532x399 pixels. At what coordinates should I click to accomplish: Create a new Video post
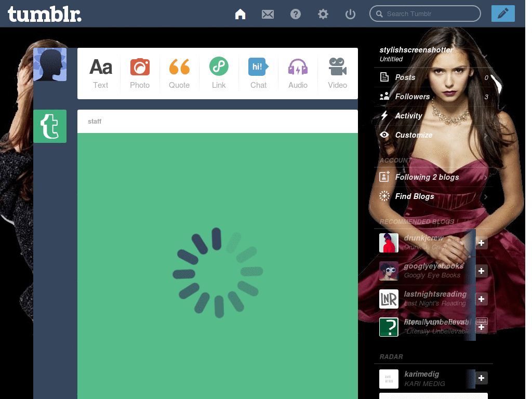(x=337, y=73)
